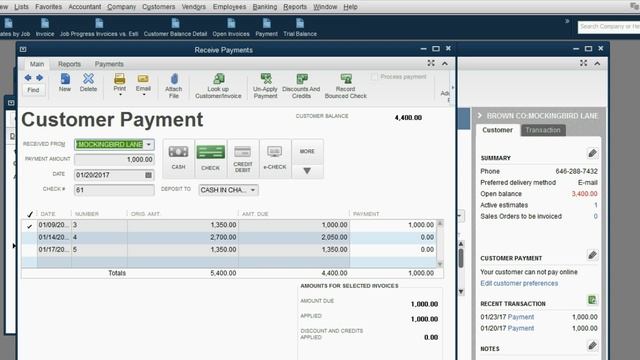
Task: Look up Customer/Invoice
Action: 218,86
